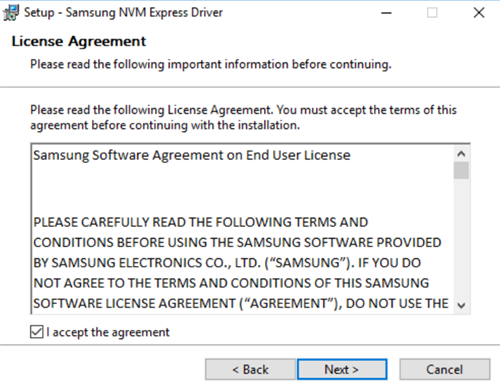
Task: Minimize the Samsung NVM Express Driver setup window
Action: point(386,13)
